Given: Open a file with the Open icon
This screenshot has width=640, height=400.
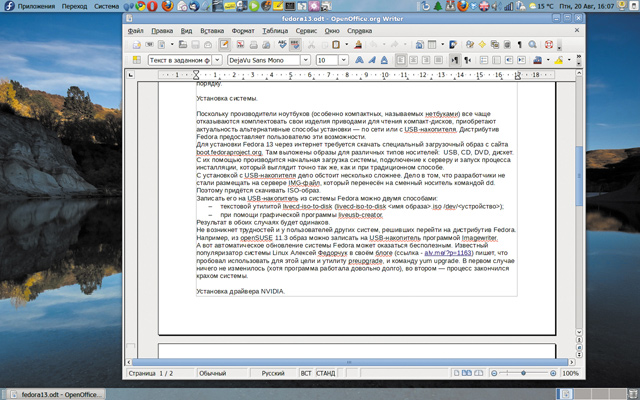Looking at the screenshot, I should pos(182,45).
